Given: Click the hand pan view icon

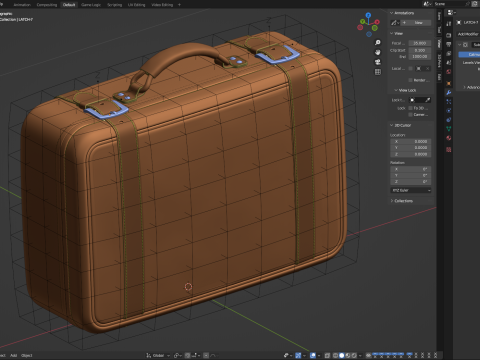Looking at the screenshot, I should point(378,52).
